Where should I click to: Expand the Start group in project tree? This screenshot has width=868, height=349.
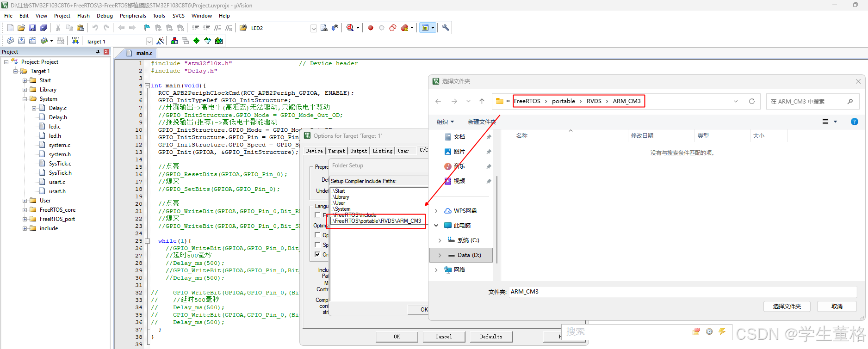tap(25, 80)
